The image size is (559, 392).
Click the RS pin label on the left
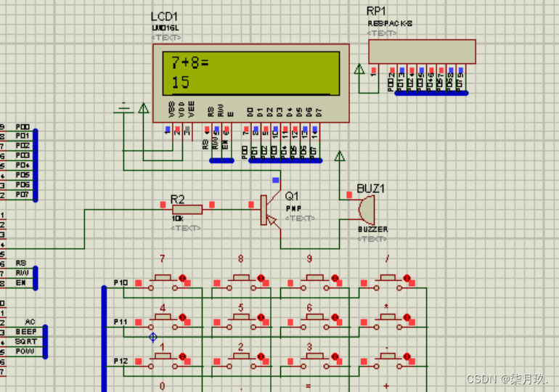coord(20,263)
